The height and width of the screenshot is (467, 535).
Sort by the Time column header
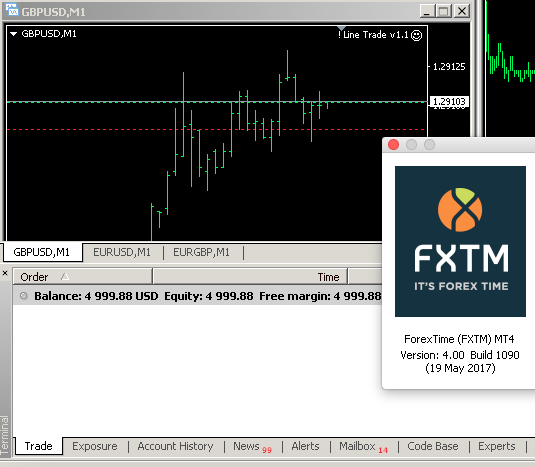[x=250, y=277]
